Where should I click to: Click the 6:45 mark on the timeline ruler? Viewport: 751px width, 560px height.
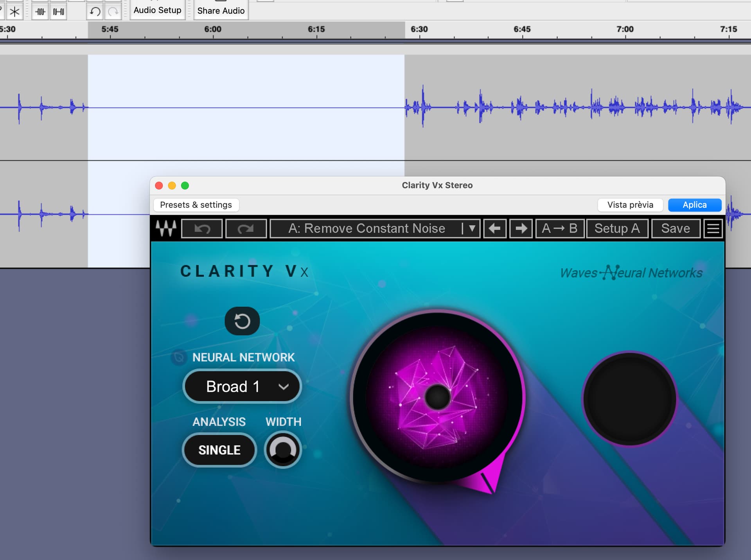pos(522,29)
